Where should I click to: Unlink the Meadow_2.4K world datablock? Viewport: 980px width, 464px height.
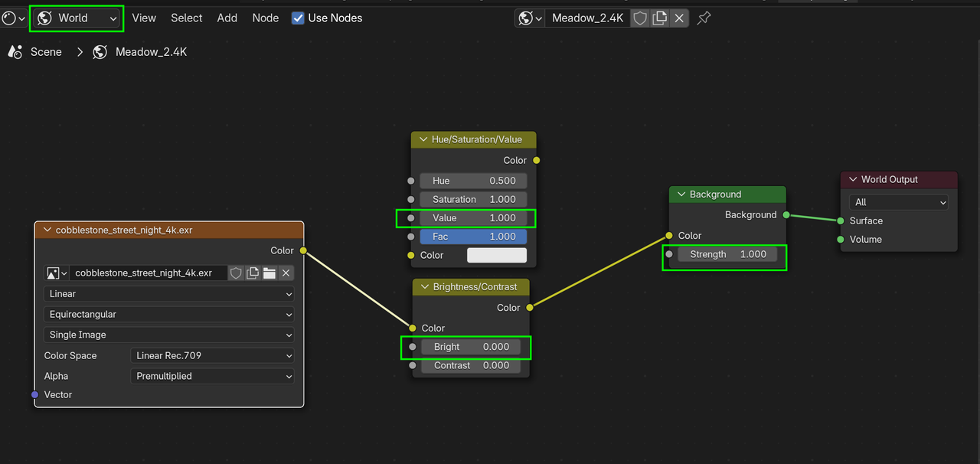(679, 18)
